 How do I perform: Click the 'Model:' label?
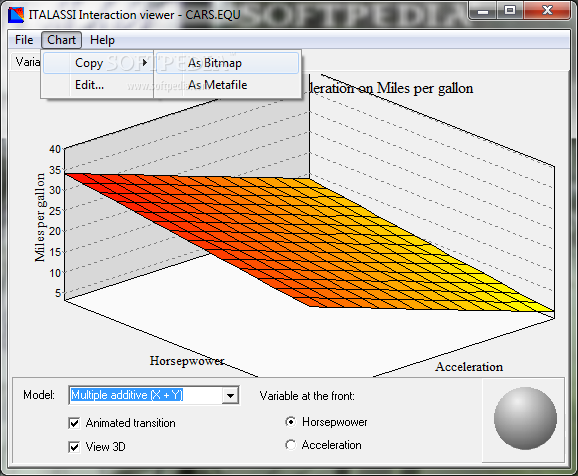point(39,395)
